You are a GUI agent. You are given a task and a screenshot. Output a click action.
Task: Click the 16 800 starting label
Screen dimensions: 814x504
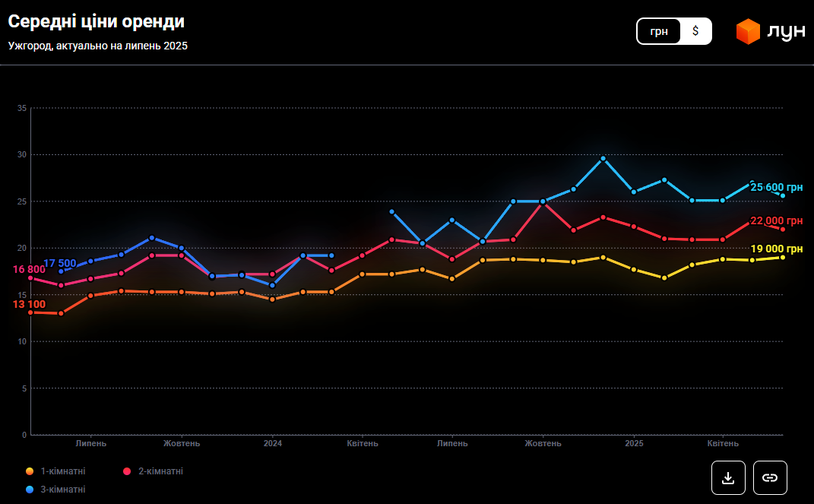point(29,269)
